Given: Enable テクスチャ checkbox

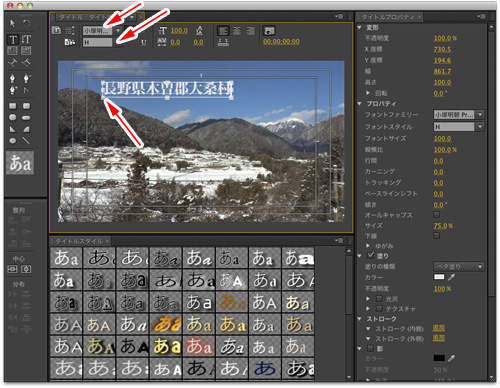Looking at the screenshot, I should tap(379, 309).
